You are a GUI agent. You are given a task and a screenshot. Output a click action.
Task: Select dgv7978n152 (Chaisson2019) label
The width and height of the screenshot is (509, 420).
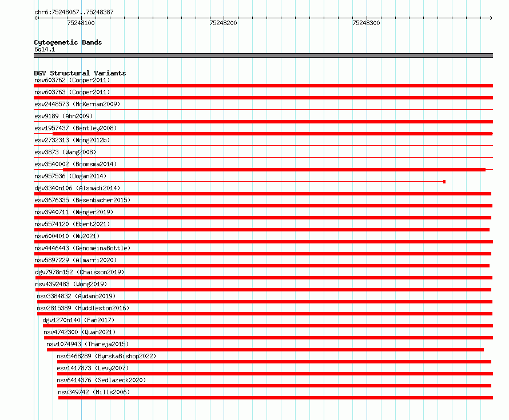79,272
